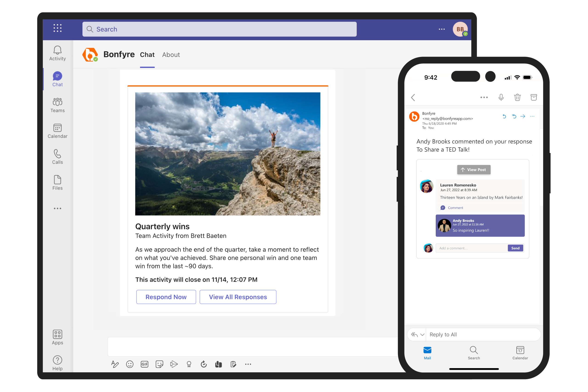
Task: Open Teams section in the sidebar
Action: (x=57, y=105)
